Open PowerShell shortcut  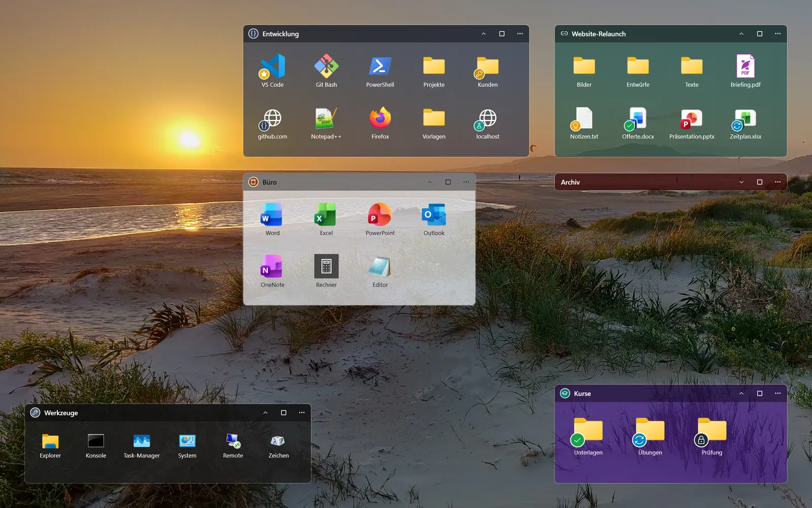click(x=380, y=71)
